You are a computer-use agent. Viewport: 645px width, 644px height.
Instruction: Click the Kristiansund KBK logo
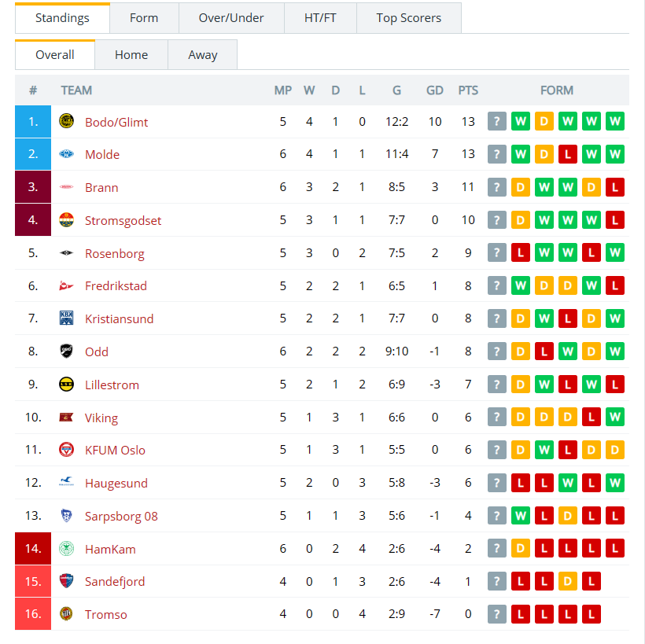click(x=66, y=318)
